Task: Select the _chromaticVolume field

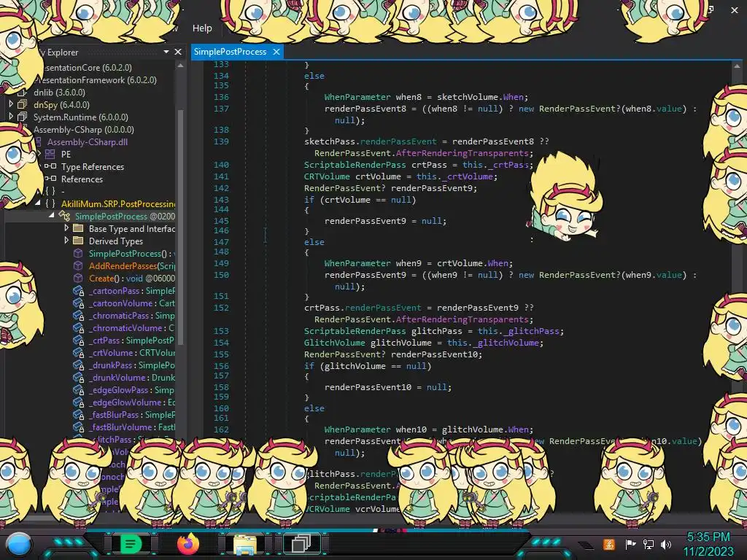Action: tap(131, 327)
